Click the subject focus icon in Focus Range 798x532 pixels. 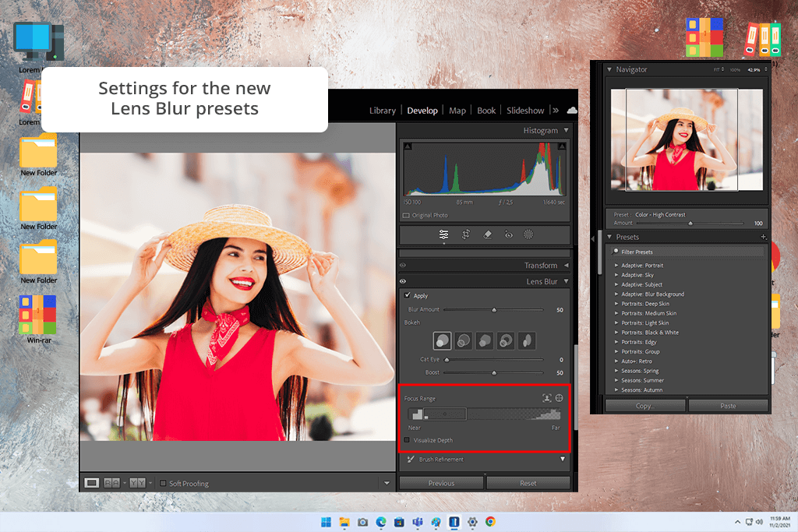(x=546, y=398)
